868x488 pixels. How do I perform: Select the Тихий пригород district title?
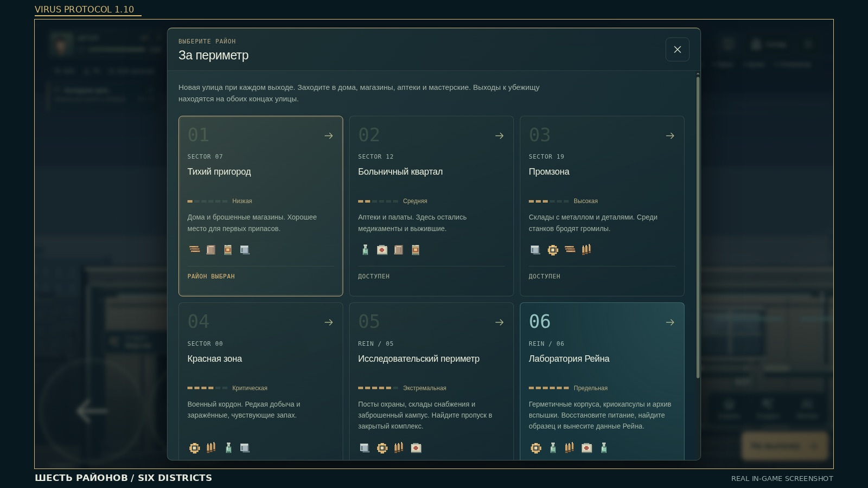[x=219, y=171]
